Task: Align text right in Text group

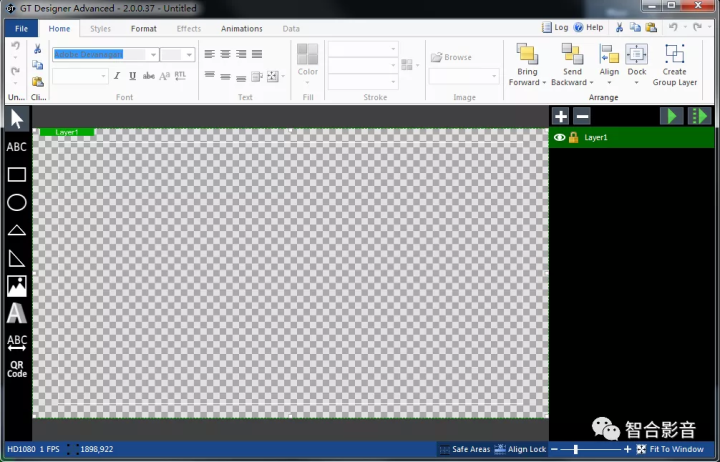Action: click(x=241, y=54)
